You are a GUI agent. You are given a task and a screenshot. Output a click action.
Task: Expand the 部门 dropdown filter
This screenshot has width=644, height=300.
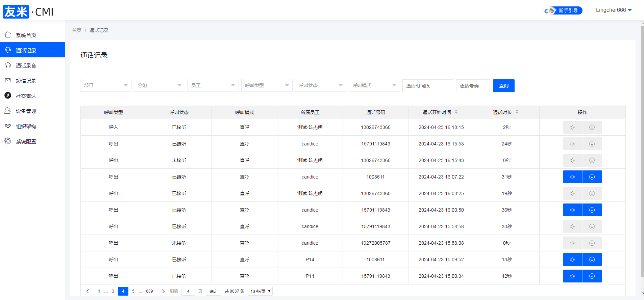[105, 85]
